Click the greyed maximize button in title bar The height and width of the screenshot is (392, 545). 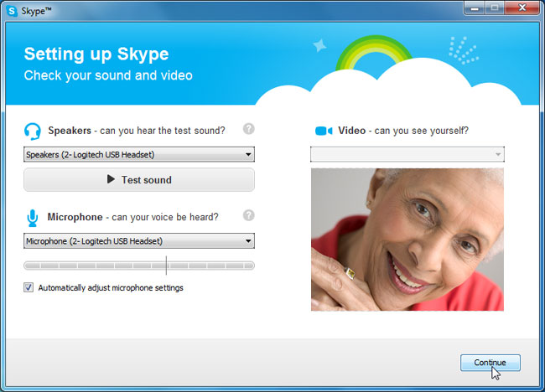[x=495, y=8]
